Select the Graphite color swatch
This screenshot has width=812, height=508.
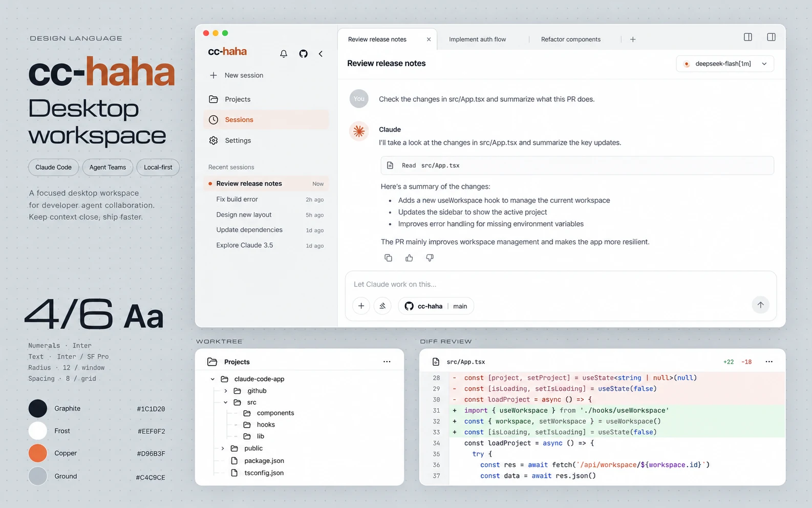[37, 409]
